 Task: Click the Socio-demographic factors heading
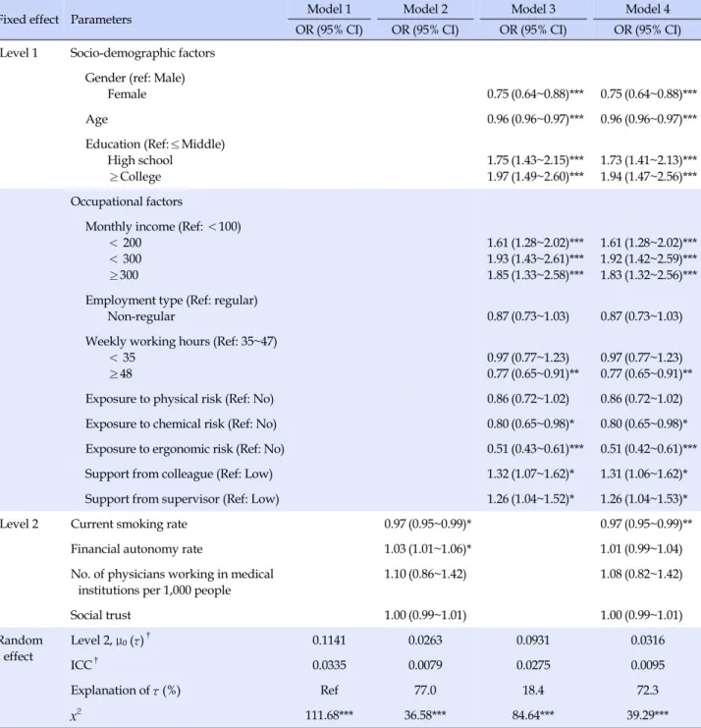(142, 53)
